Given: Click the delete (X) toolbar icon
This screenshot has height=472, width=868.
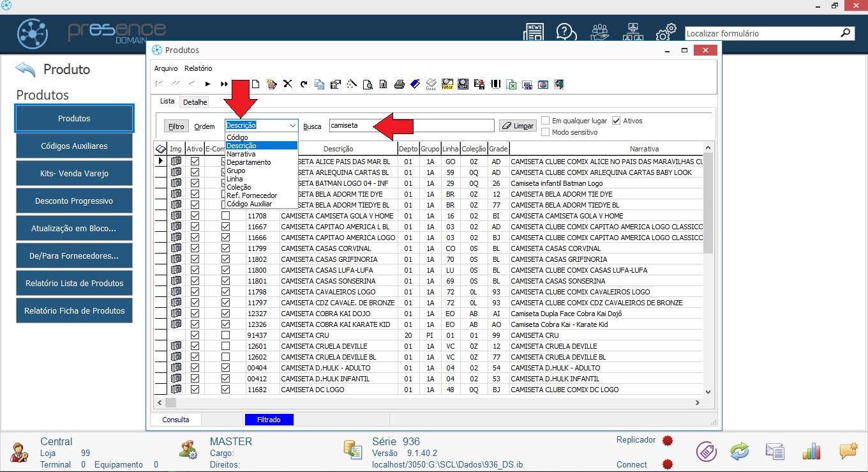Looking at the screenshot, I should coord(288,84).
